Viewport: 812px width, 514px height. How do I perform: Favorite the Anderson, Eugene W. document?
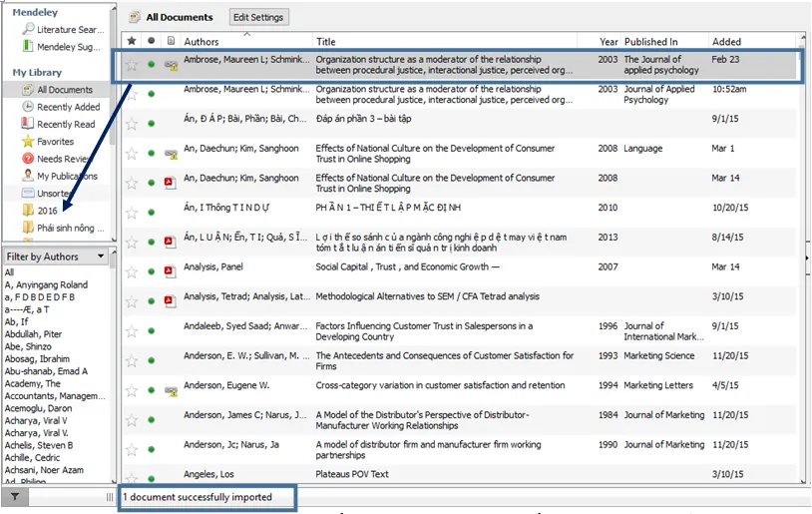(132, 390)
